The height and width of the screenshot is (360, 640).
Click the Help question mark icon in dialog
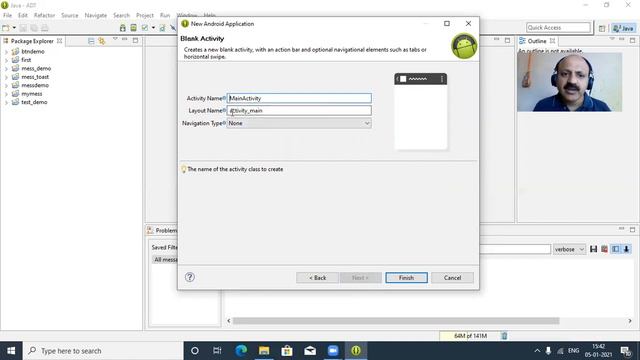[x=189, y=277]
